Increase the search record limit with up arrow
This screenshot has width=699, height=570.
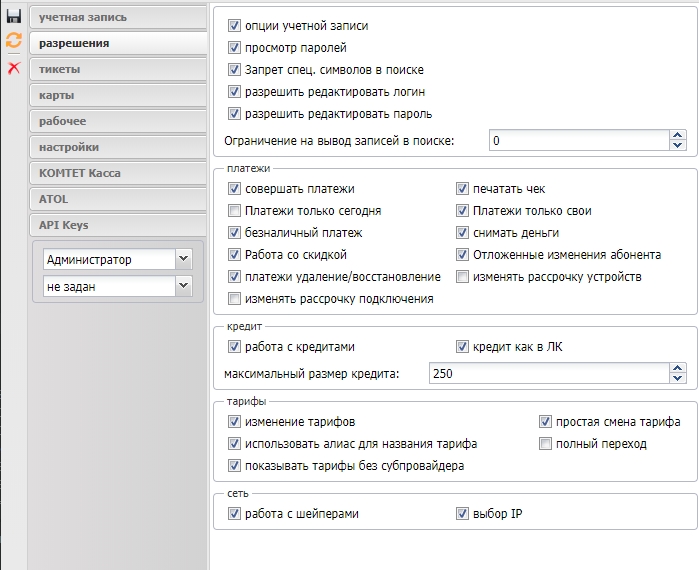(x=679, y=135)
